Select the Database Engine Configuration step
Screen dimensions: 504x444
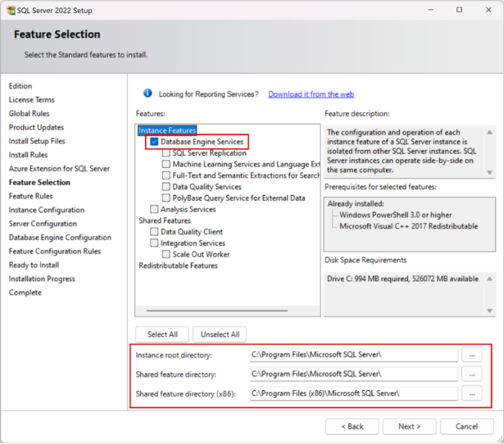(60, 238)
